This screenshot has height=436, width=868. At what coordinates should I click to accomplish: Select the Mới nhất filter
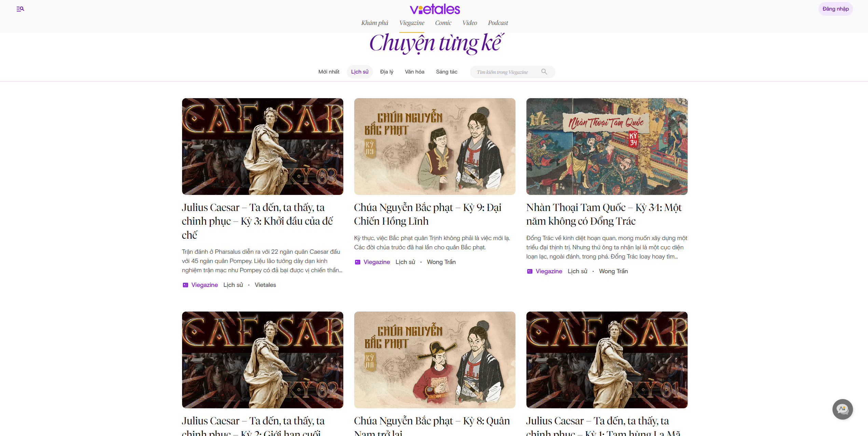coord(329,72)
